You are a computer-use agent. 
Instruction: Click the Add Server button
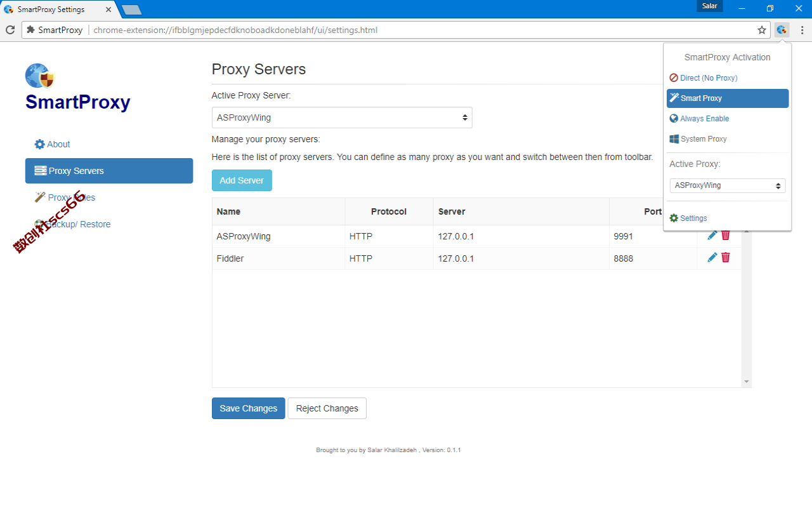click(x=242, y=180)
